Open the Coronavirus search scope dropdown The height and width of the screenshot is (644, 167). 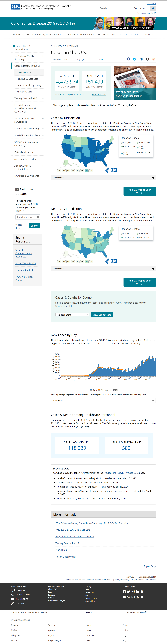tap(141, 8)
